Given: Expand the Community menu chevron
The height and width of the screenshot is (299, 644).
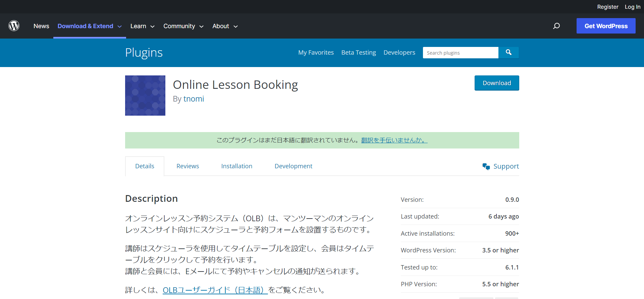Looking at the screenshot, I should coord(201,26).
